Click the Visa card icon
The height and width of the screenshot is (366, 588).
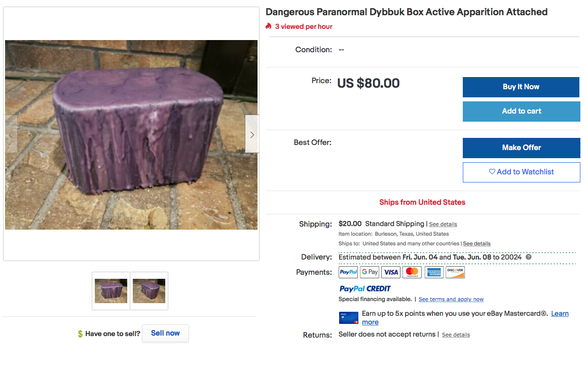click(x=391, y=272)
